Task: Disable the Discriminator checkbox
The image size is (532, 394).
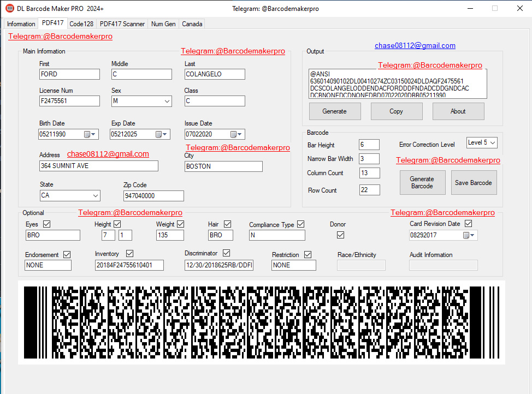Action: point(227,253)
